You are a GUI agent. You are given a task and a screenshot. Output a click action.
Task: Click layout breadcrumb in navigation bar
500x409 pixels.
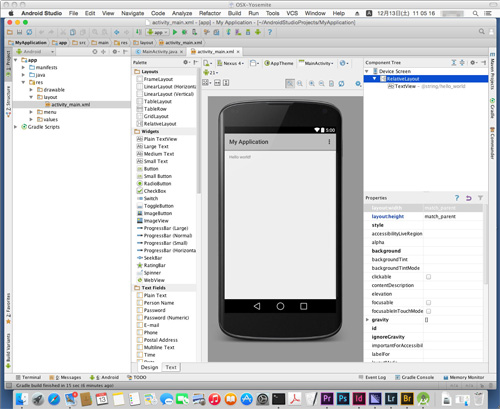[x=144, y=43]
